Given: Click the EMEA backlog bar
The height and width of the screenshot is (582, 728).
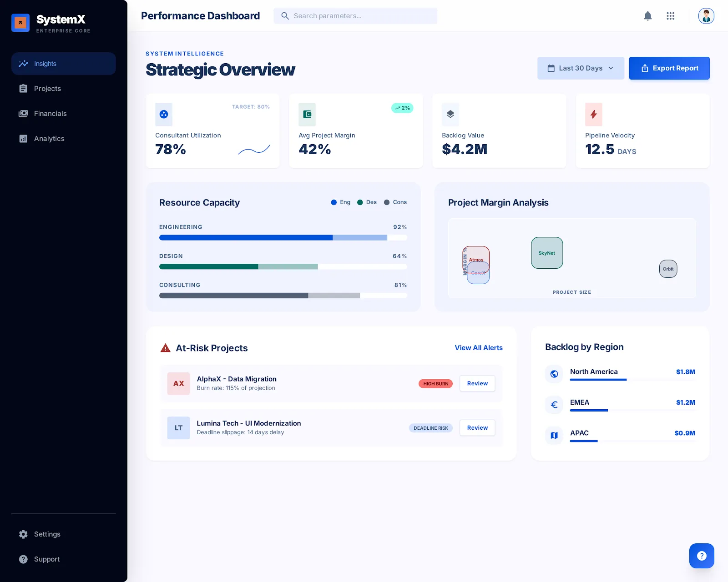Looking at the screenshot, I should point(632,411).
